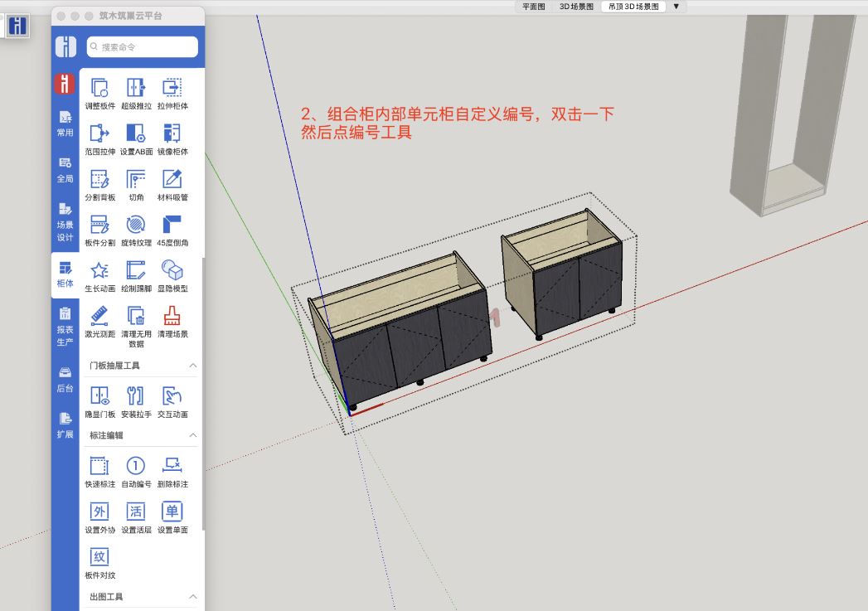Screen dimensions: 868x611
Task: Toggle 显隐模型 model visibility
Action: point(172,270)
